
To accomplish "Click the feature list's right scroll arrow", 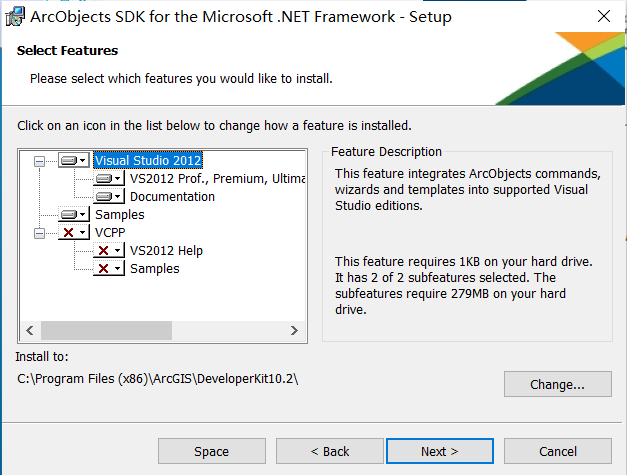I will pyautogui.click(x=294, y=330).
